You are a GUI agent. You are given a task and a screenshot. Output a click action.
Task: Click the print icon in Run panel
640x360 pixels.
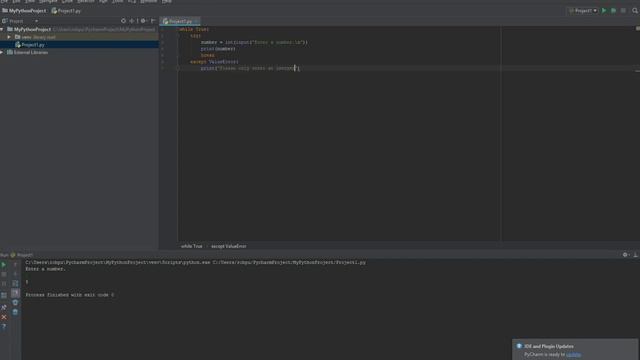15,302
